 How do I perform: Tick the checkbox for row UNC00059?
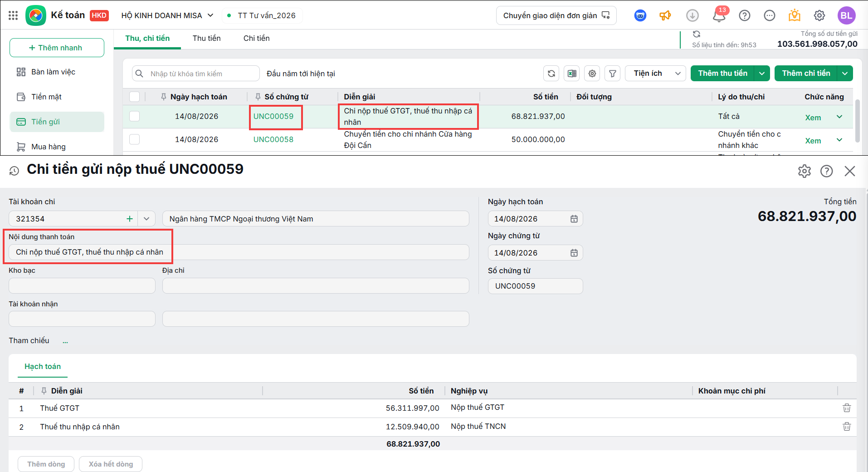(135, 116)
